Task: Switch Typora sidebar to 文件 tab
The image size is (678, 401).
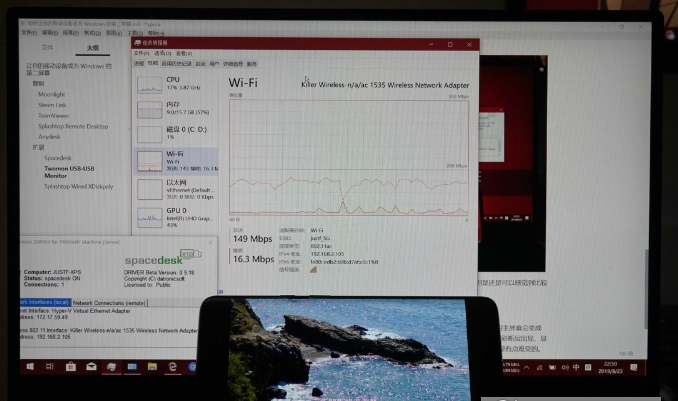Action: [x=47, y=47]
